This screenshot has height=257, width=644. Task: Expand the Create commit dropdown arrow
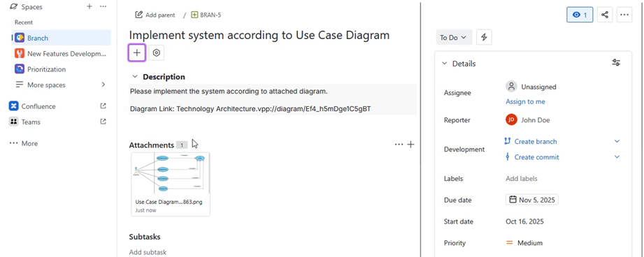pyautogui.click(x=617, y=157)
